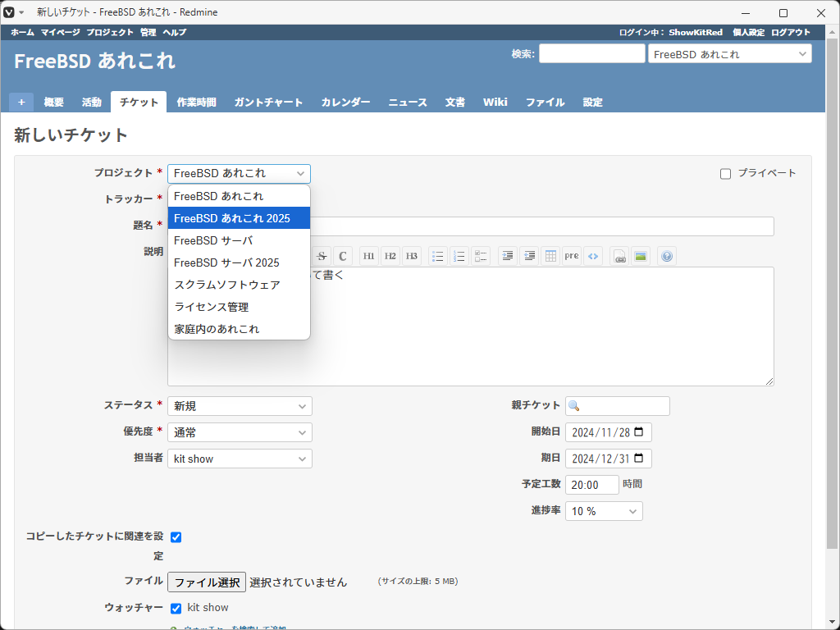
Task: Apply Heading 3 with H3 icon
Action: tap(412, 256)
